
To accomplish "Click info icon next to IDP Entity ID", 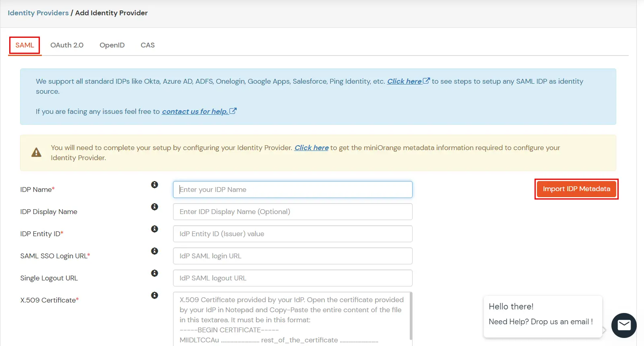I will (x=155, y=229).
